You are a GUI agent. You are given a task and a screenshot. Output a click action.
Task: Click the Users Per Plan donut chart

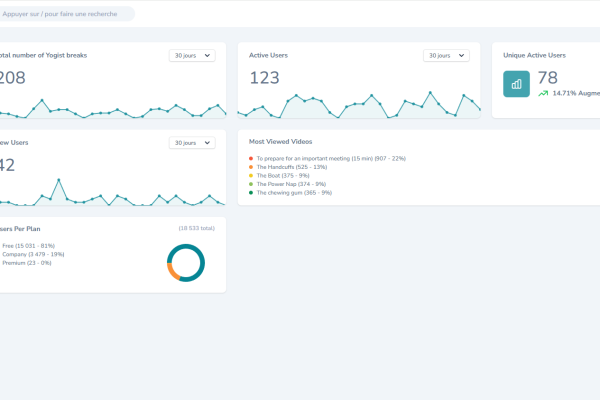(x=186, y=263)
